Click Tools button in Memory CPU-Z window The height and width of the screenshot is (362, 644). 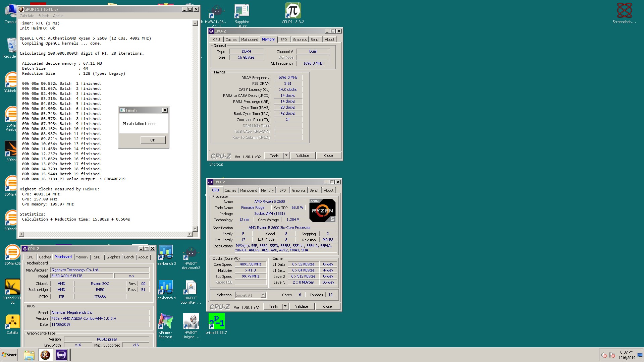tap(274, 156)
